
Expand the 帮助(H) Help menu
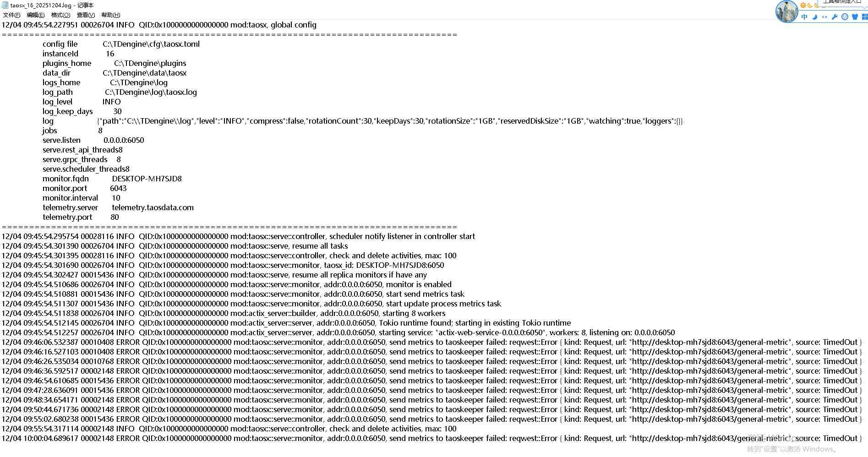[x=110, y=15]
